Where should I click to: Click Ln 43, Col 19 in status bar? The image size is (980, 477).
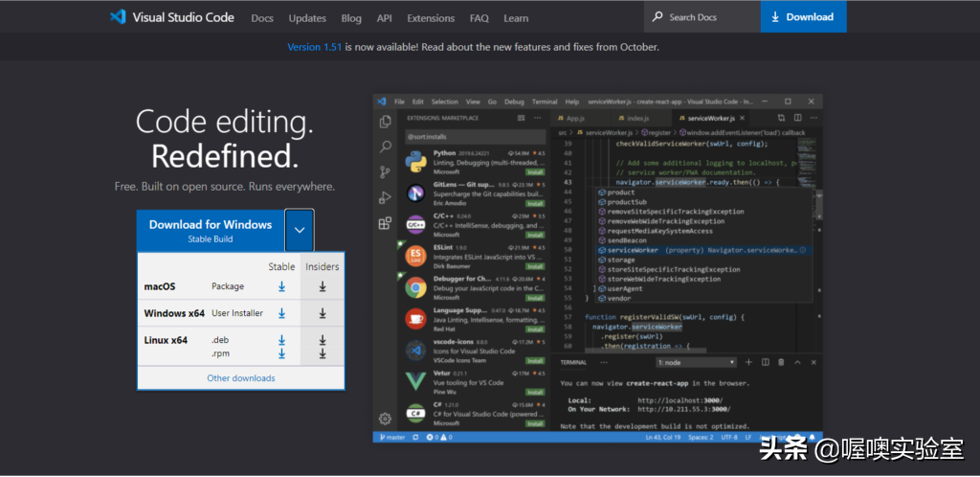click(664, 437)
